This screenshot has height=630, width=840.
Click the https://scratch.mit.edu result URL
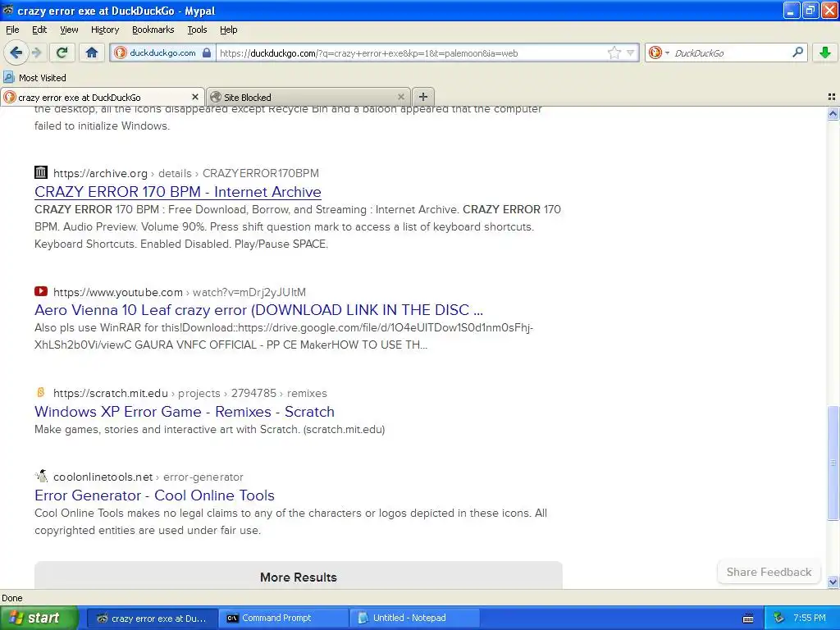[111, 393]
